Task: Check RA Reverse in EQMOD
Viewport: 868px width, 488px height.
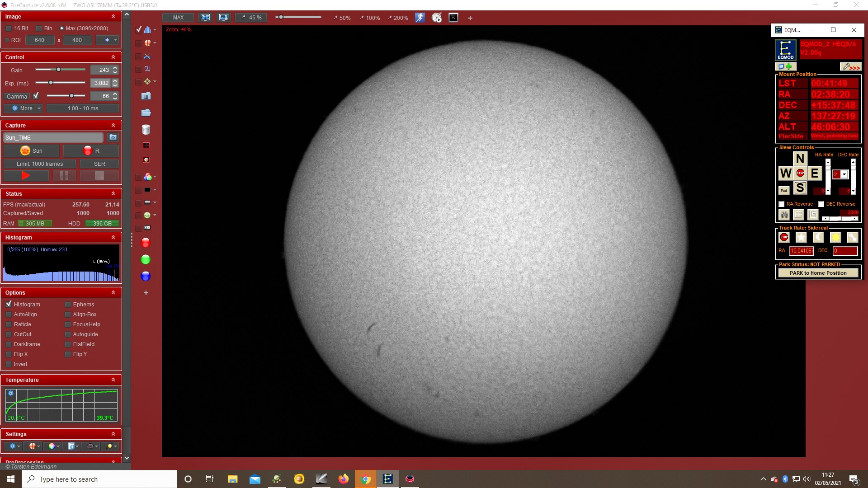Action: pos(782,204)
